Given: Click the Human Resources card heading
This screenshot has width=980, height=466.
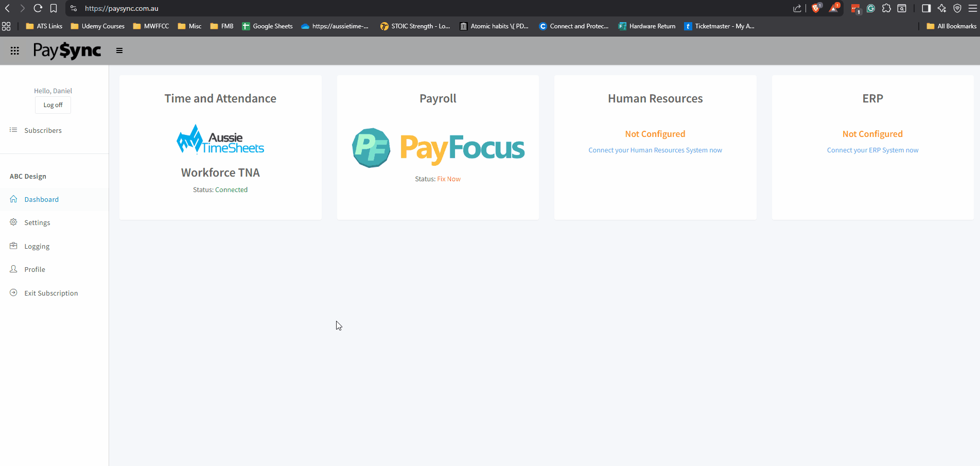Looking at the screenshot, I should click(x=655, y=98).
